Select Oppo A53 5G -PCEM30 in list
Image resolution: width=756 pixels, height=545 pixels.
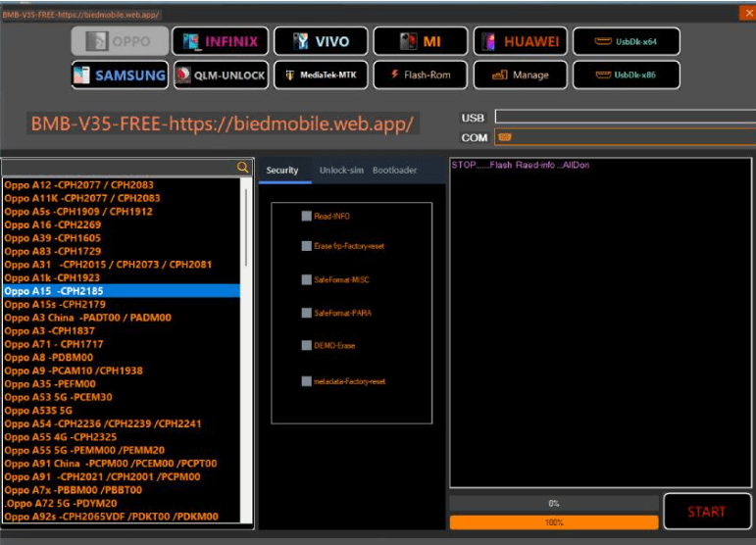pyautogui.click(x=59, y=397)
